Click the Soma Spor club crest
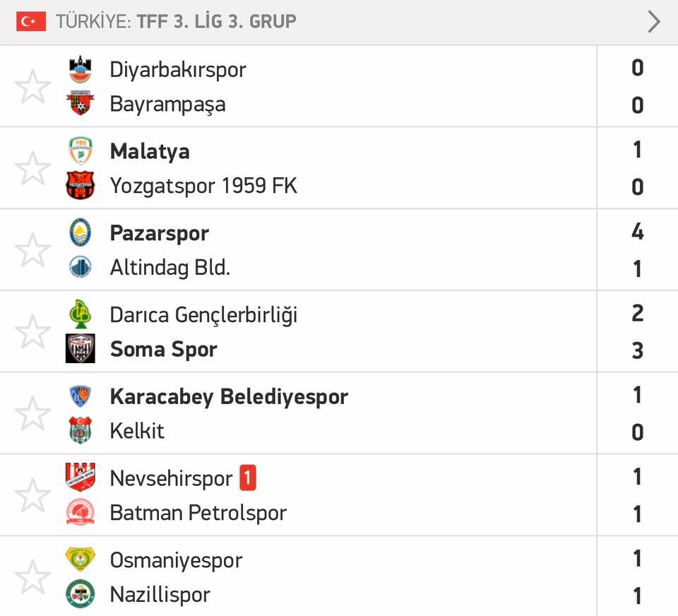This screenshot has height=616, width=678. pos(81,348)
